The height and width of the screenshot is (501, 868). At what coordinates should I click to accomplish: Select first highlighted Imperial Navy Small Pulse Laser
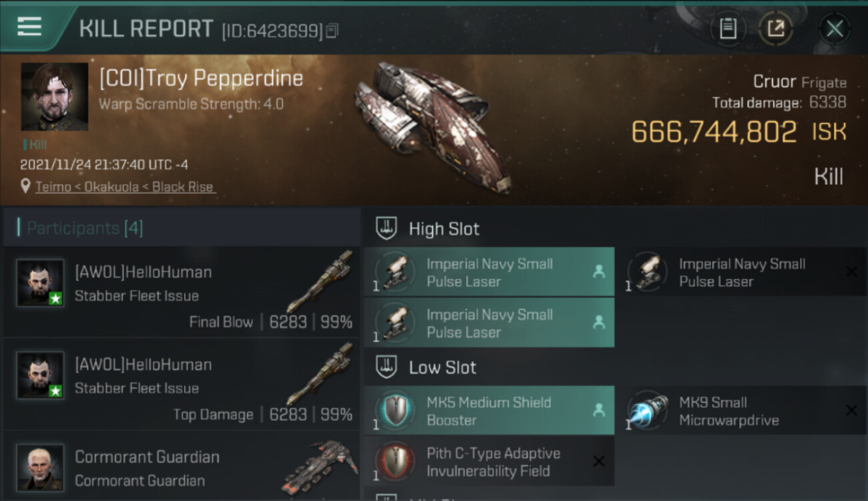[489, 273]
